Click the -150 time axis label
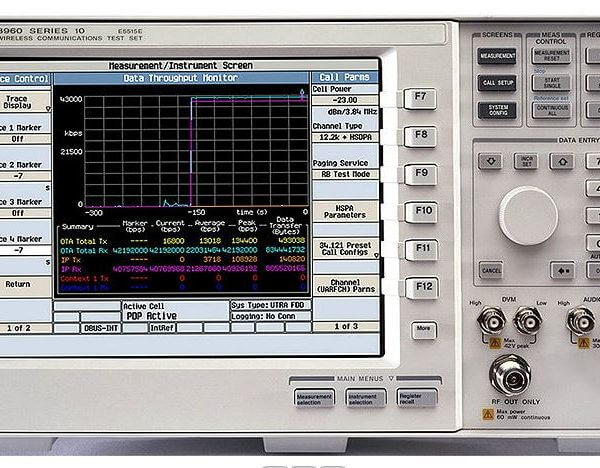The height and width of the screenshot is (468, 600). click(196, 212)
